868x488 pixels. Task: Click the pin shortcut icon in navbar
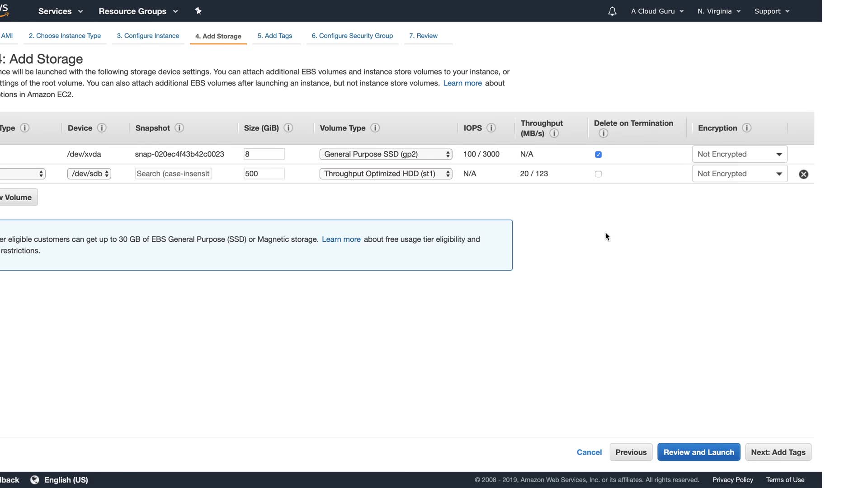click(198, 11)
